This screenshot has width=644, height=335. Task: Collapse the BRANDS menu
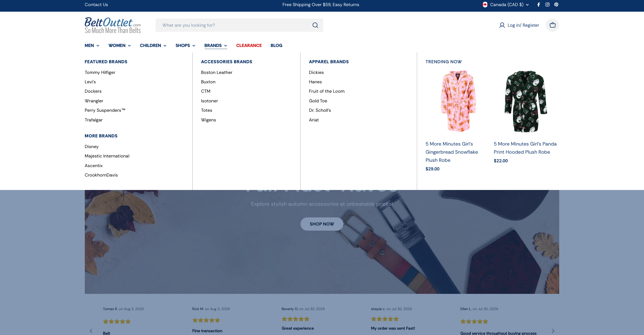pyautogui.click(x=216, y=45)
